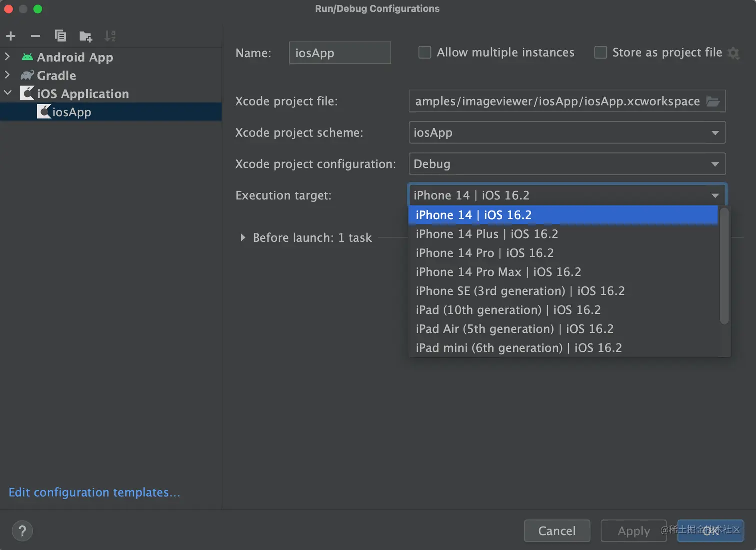756x550 pixels.
Task: Click the browse folder icon for Xcode project file
Action: [x=713, y=101]
